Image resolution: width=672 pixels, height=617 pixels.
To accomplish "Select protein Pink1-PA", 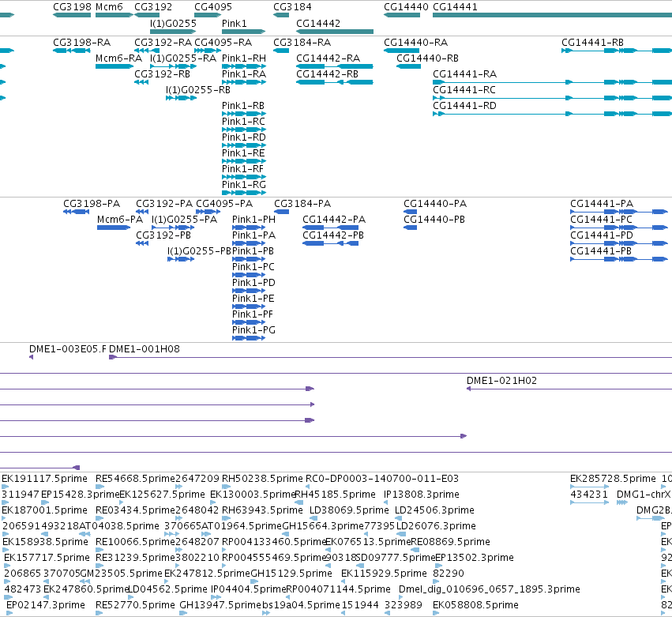I will coord(253,235).
